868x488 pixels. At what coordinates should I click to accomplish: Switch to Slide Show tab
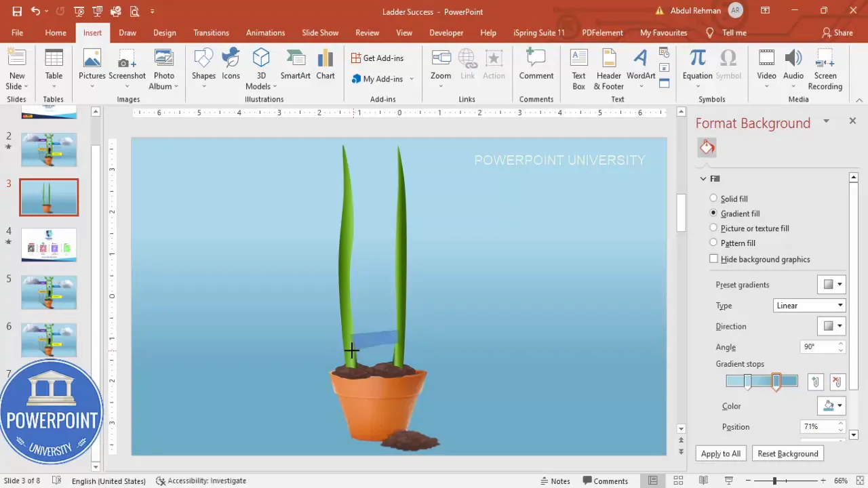(320, 33)
